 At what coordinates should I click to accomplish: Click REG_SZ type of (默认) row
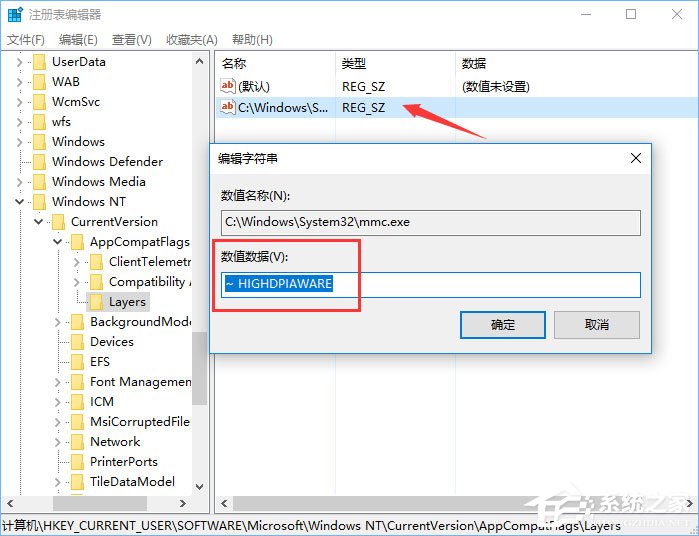pos(363,87)
